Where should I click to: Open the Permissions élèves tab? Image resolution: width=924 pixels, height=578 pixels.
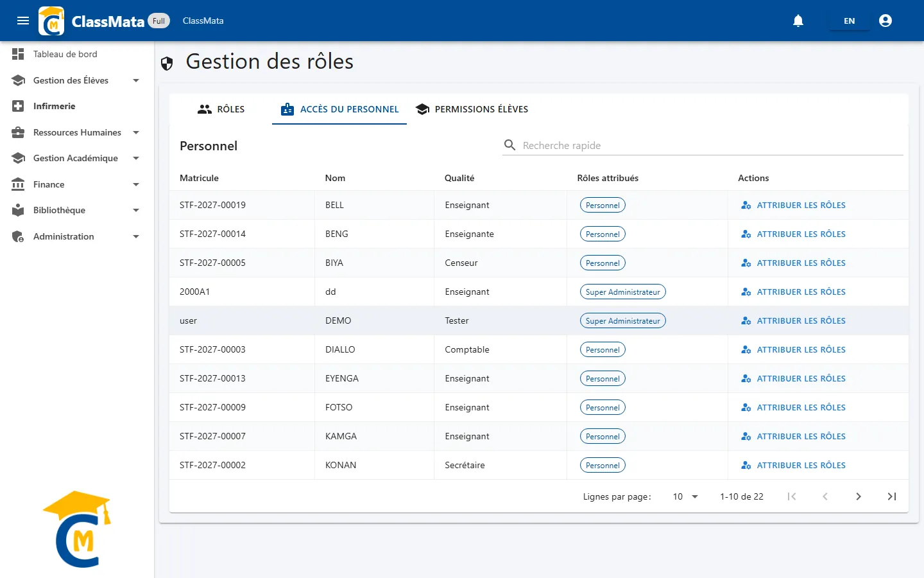pyautogui.click(x=472, y=109)
